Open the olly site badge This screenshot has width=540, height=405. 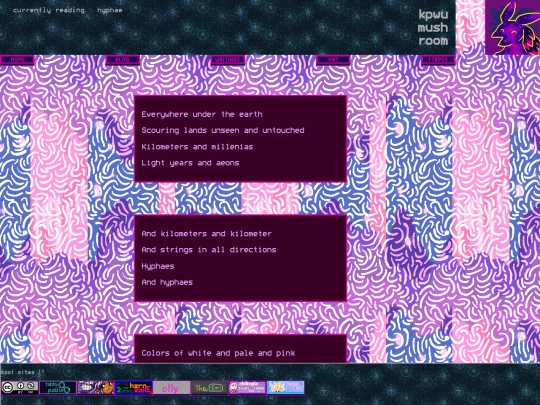[x=172, y=387]
